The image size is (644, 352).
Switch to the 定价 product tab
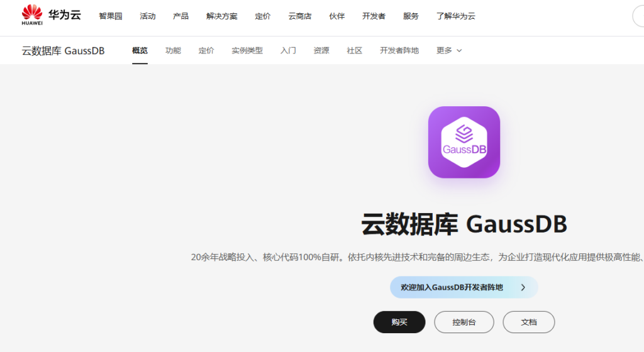click(x=206, y=50)
